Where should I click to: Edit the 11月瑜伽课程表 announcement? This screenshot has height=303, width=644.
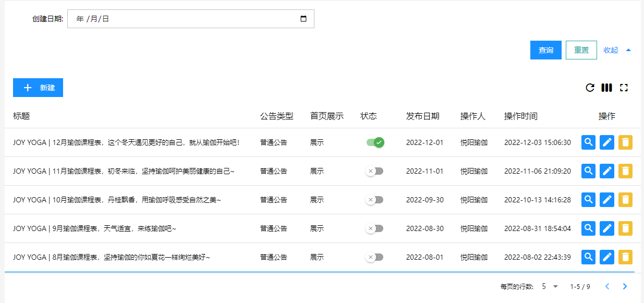click(x=607, y=171)
